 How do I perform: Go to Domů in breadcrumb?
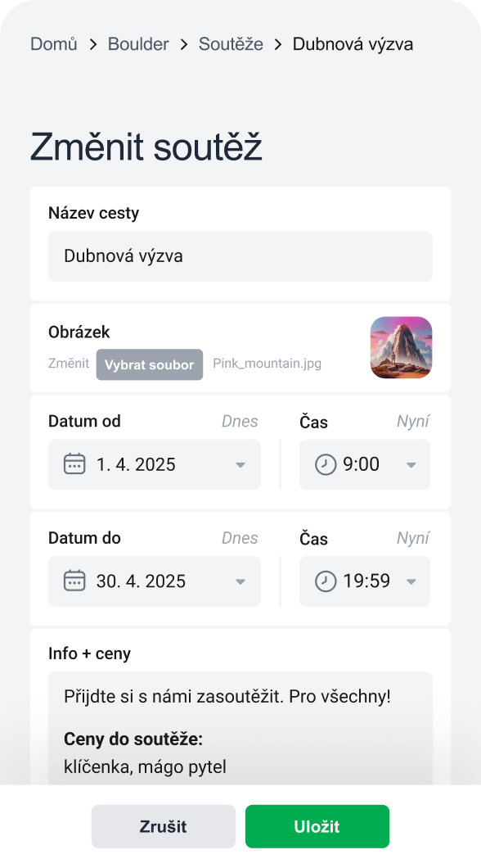[54, 43]
